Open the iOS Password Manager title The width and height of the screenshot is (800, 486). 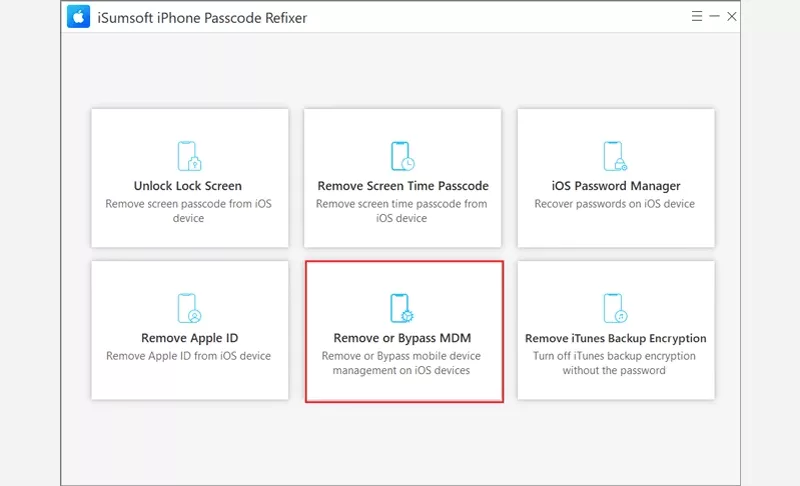click(616, 186)
